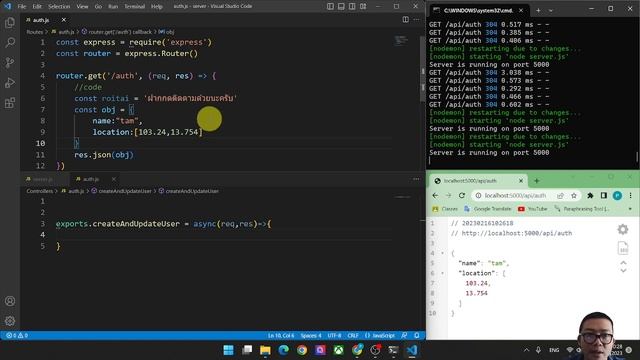
Task: Click the minimap in the top editor
Action: pyautogui.click(x=401, y=41)
